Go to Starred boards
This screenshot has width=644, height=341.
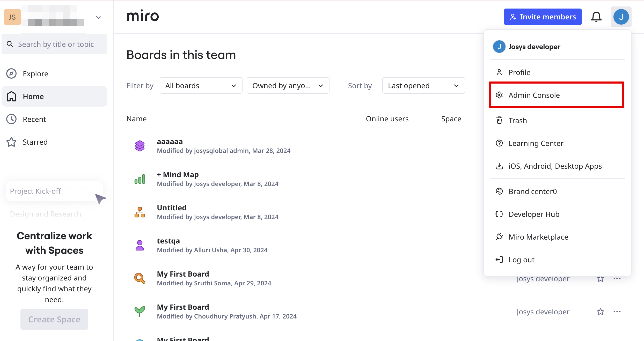point(35,142)
